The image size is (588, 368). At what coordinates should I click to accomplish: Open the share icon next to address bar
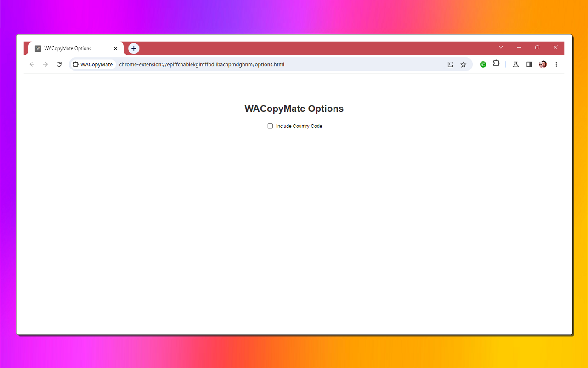(450, 64)
